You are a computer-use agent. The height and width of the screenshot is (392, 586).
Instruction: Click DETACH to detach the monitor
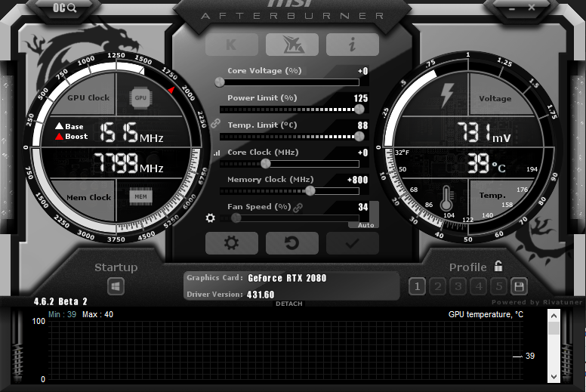tap(289, 304)
